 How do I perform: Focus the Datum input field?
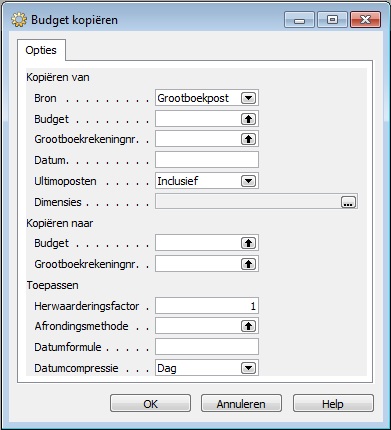(x=207, y=160)
